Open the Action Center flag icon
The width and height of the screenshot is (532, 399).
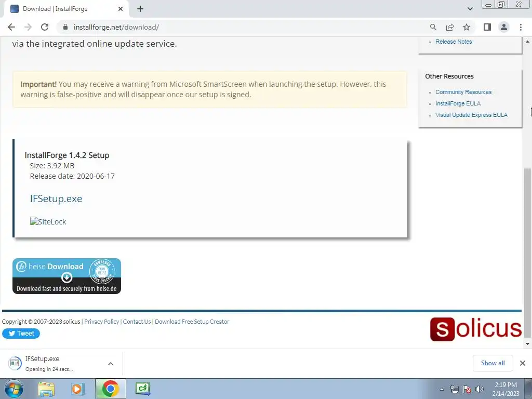point(467,389)
